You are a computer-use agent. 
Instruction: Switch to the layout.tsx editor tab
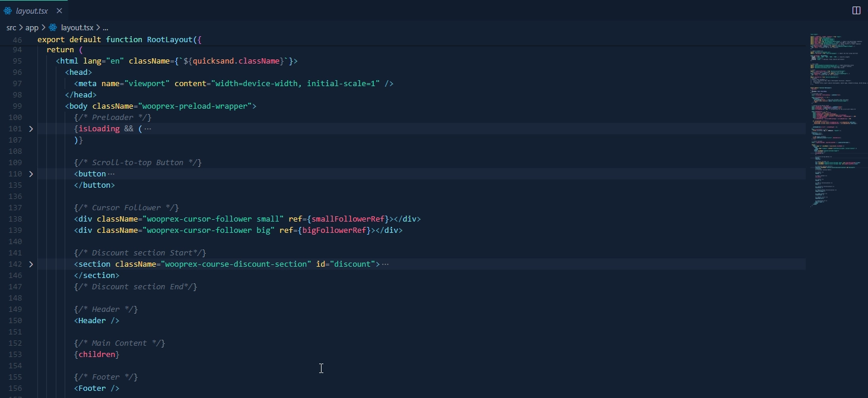tap(33, 10)
